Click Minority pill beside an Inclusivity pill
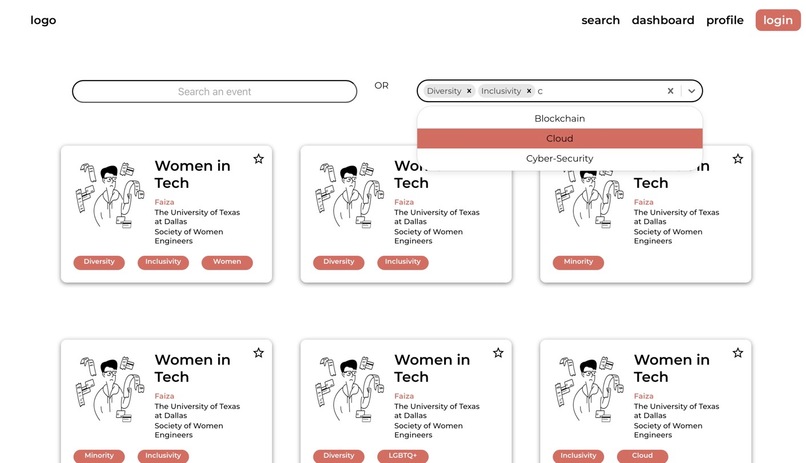The image size is (806, 463). click(x=99, y=456)
